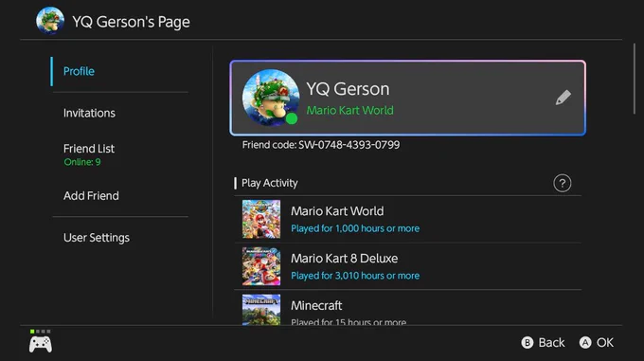Click the Mario Kart World game thumbnail

[x=261, y=219]
